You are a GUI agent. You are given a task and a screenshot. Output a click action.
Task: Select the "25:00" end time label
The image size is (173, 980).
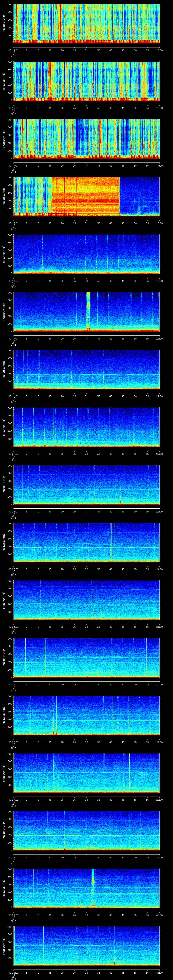tap(160, 627)
